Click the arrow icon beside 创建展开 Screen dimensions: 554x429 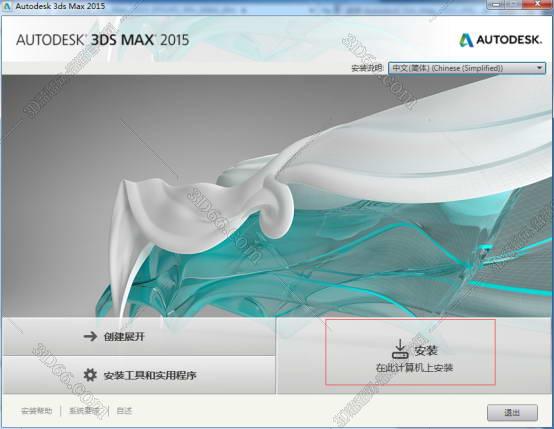point(90,336)
